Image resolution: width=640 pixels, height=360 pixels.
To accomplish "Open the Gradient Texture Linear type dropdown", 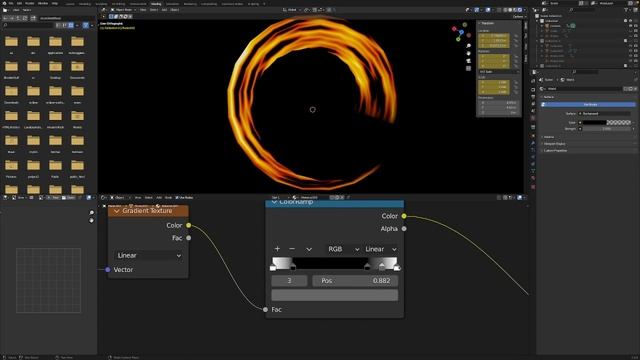I will [x=149, y=256].
